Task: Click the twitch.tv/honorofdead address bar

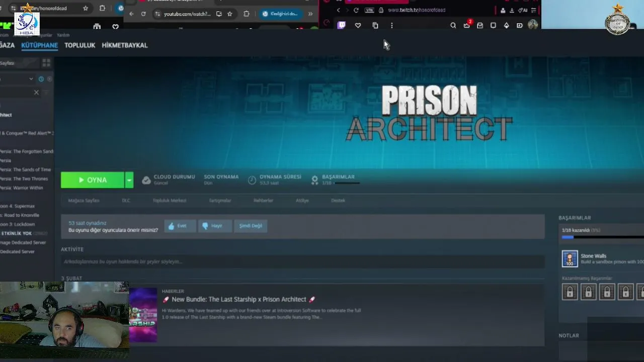Action: tap(417, 10)
